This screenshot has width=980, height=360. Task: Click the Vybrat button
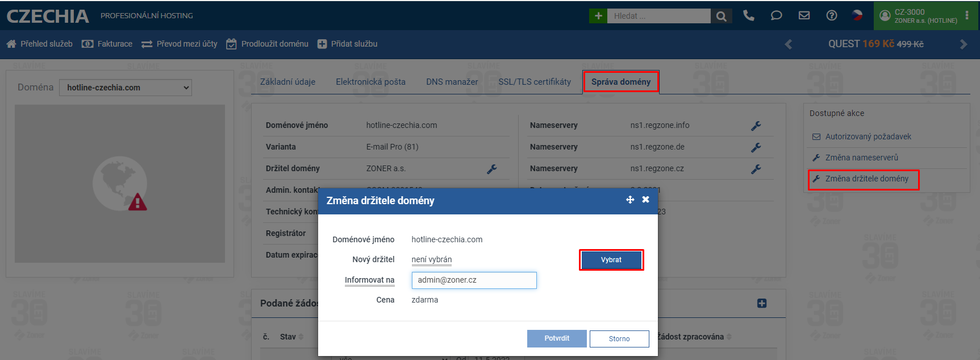(x=611, y=260)
